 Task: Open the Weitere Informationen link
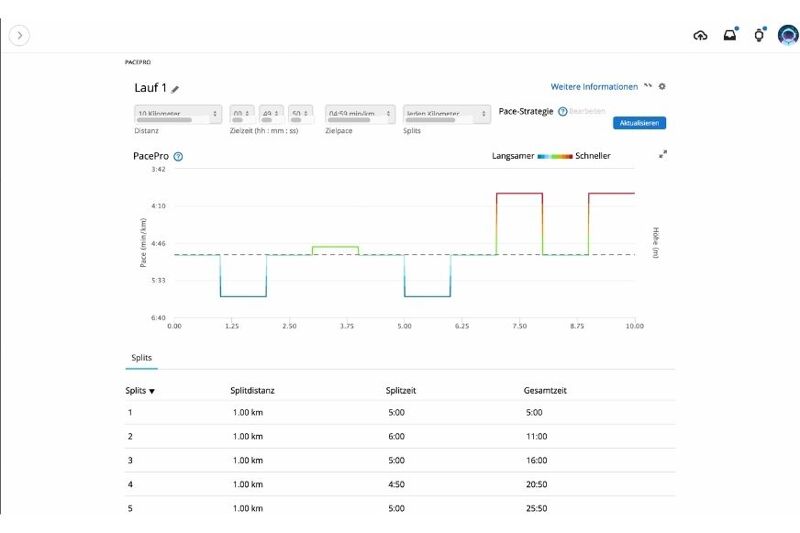click(x=594, y=87)
